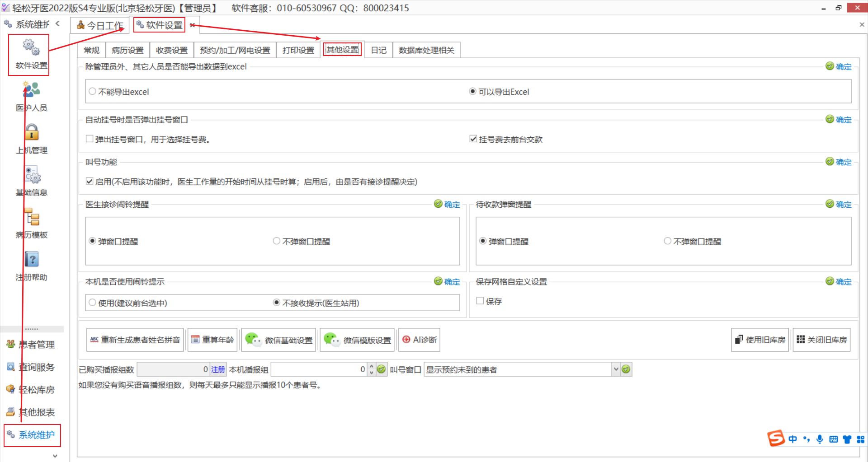
Task: Open 基础信息 settings icon
Action: [32, 174]
